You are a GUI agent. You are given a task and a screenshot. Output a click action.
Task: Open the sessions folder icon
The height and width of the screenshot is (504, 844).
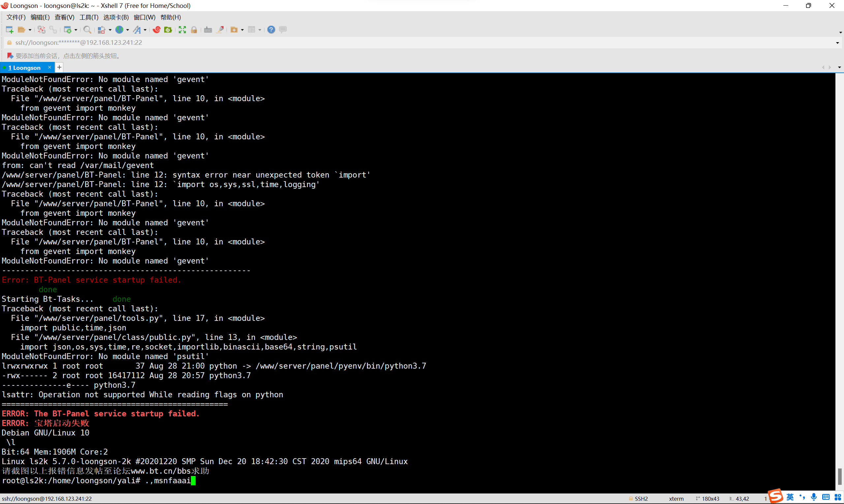[21, 30]
